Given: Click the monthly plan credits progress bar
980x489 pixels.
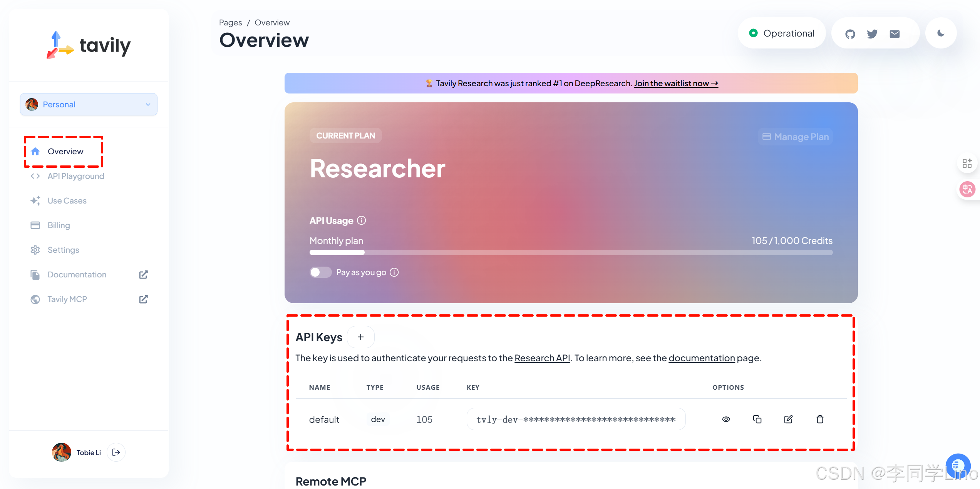Looking at the screenshot, I should tap(571, 252).
